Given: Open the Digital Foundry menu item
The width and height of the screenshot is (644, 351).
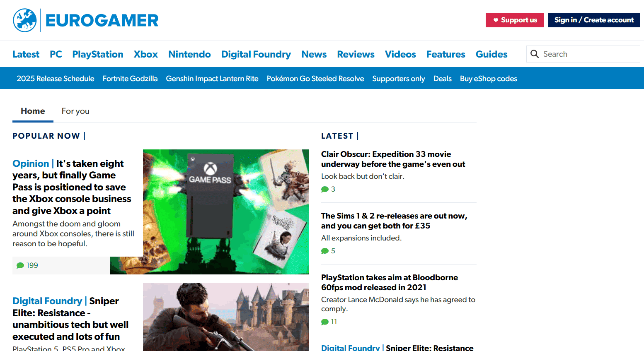Looking at the screenshot, I should (x=256, y=54).
